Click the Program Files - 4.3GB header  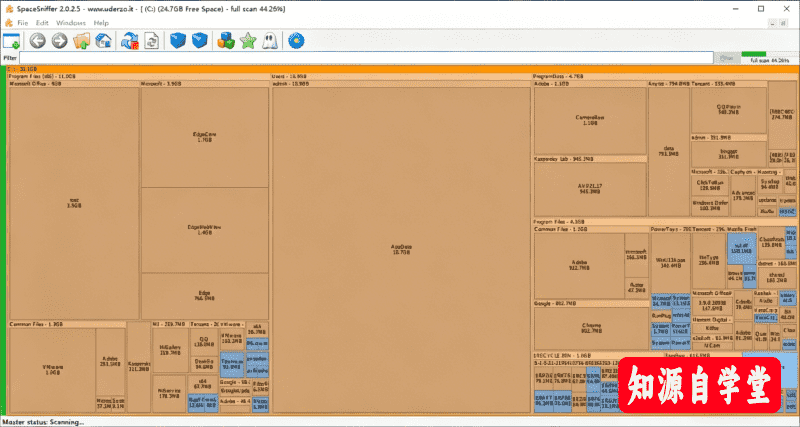click(664, 222)
